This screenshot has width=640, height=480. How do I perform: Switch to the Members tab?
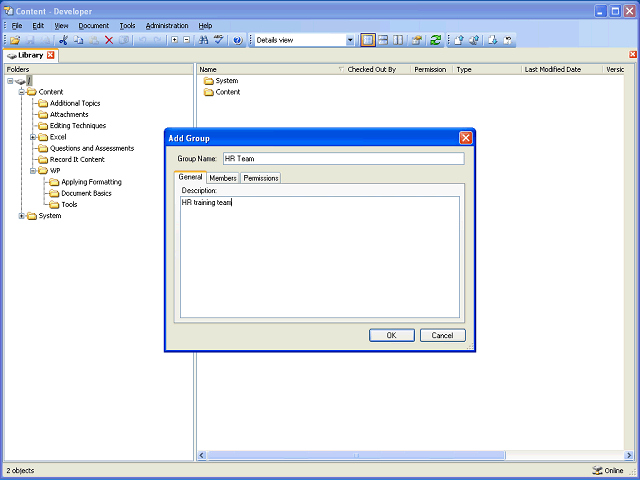tap(223, 178)
